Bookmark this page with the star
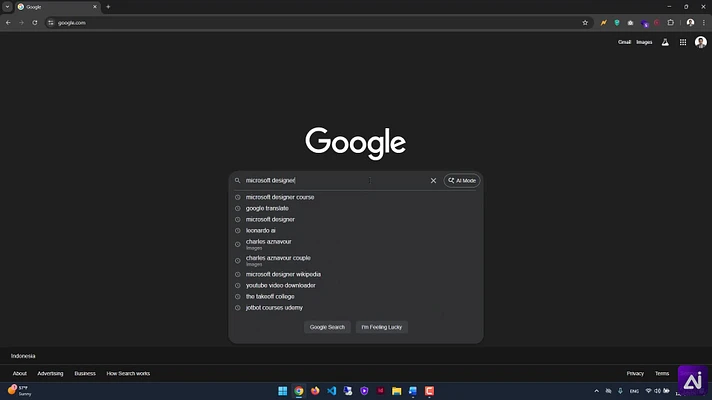This screenshot has height=400, width=712. click(x=585, y=23)
